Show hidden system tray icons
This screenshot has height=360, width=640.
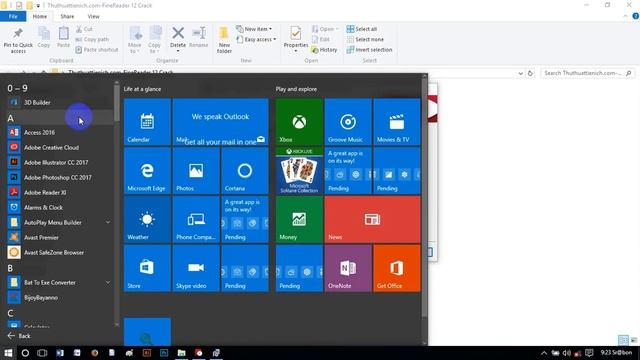[x=544, y=353]
